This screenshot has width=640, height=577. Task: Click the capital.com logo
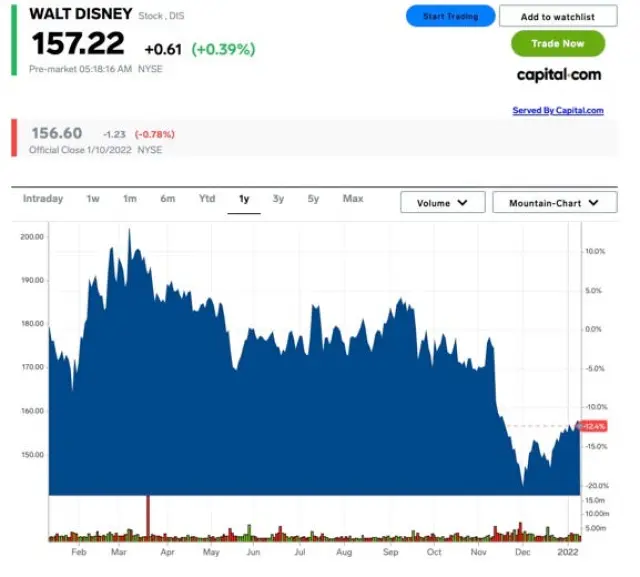click(558, 75)
